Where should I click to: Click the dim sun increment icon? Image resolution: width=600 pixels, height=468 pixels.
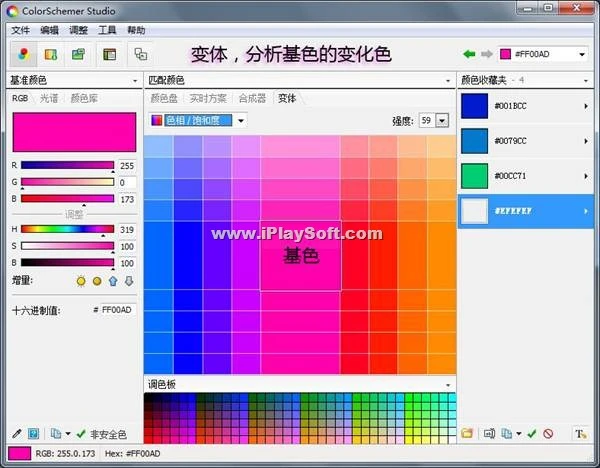(97, 281)
